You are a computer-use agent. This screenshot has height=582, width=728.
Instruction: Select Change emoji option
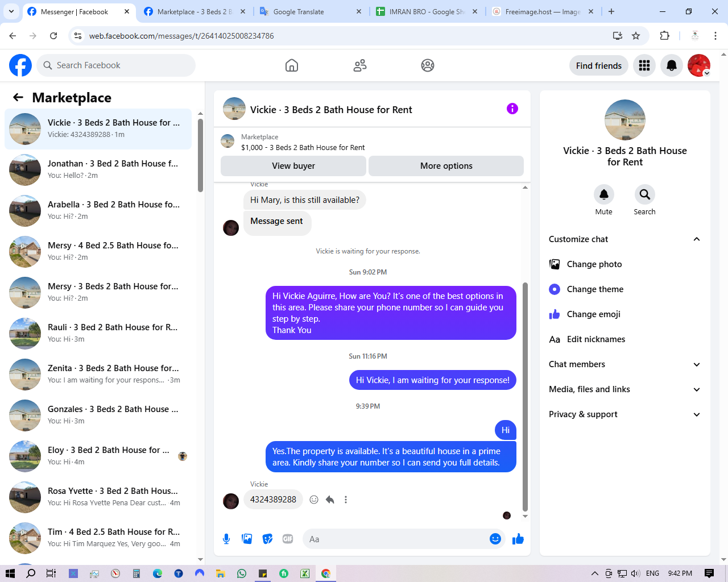click(x=625, y=314)
